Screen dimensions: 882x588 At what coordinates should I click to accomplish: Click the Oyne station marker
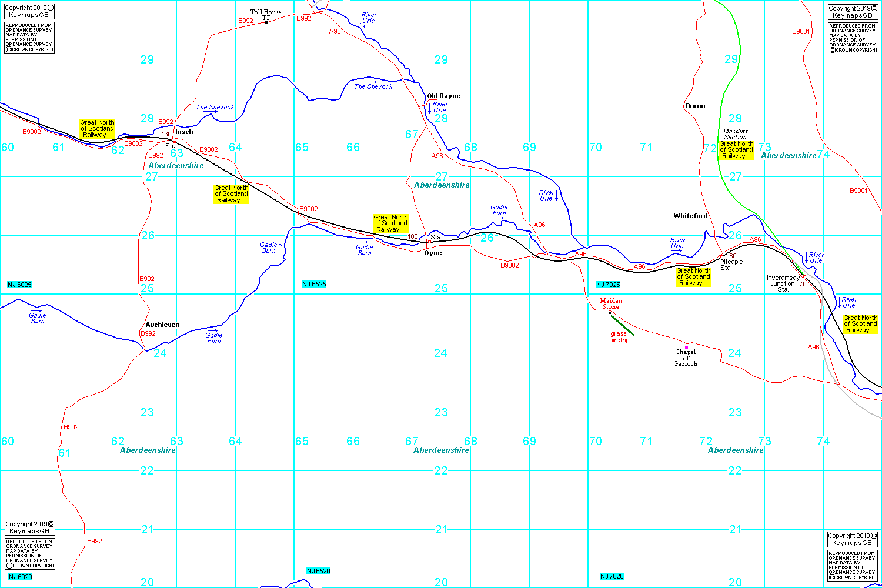click(429, 242)
